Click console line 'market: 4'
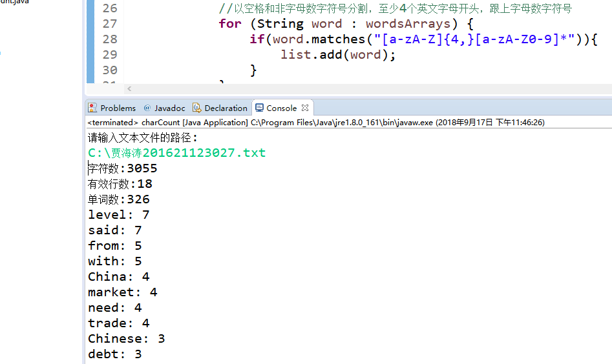The image size is (612, 364). click(x=123, y=292)
